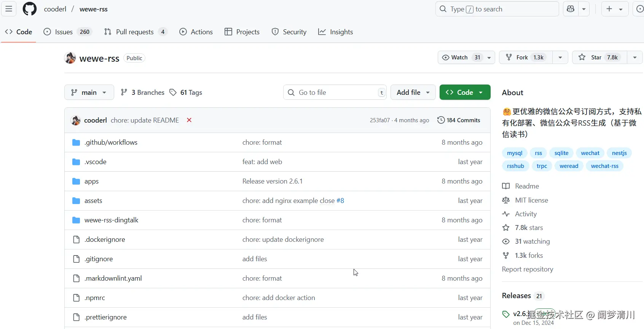The image size is (644, 329).
Task: Open the Release version 2.6.1 commit message
Action: [x=273, y=181]
